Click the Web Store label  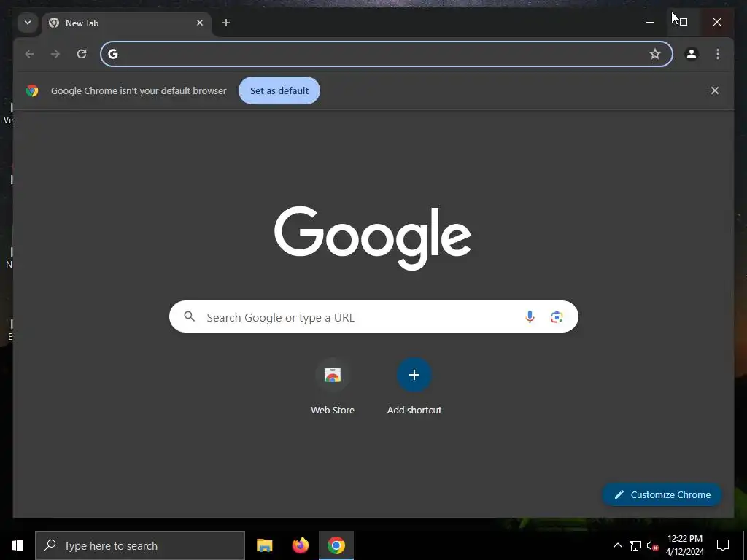click(333, 410)
